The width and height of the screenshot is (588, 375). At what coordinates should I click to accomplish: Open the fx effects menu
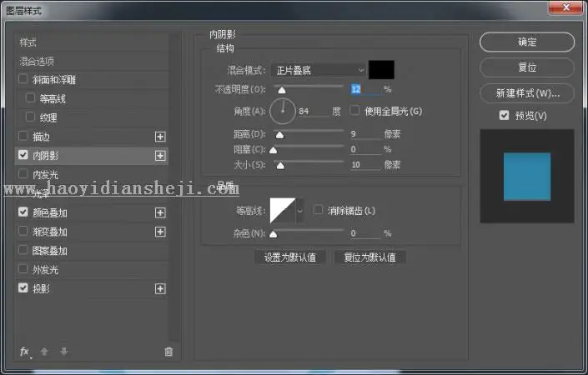pyautogui.click(x=25, y=352)
